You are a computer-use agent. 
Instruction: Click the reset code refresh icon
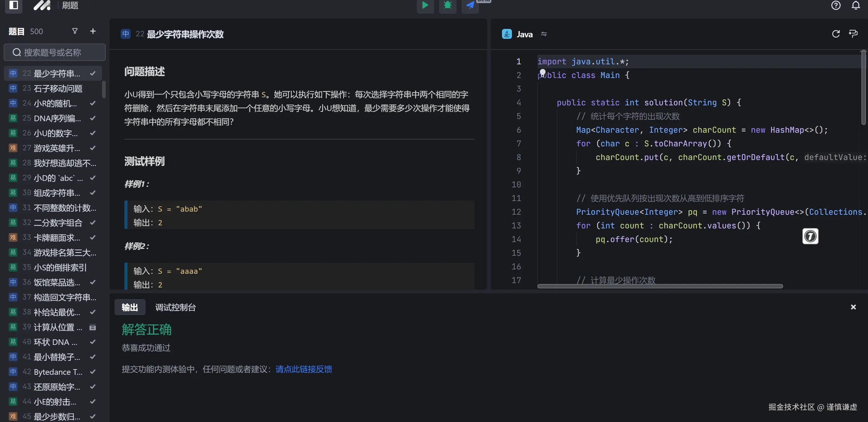(836, 34)
